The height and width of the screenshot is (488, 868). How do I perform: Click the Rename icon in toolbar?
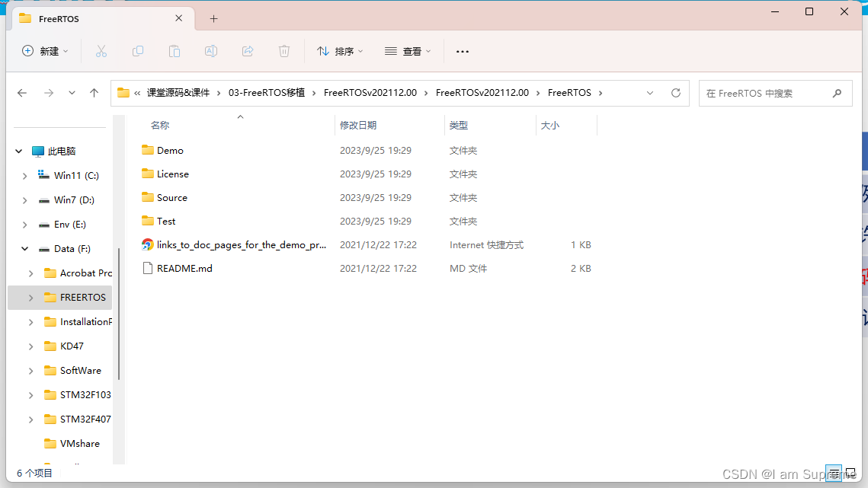[x=211, y=52]
